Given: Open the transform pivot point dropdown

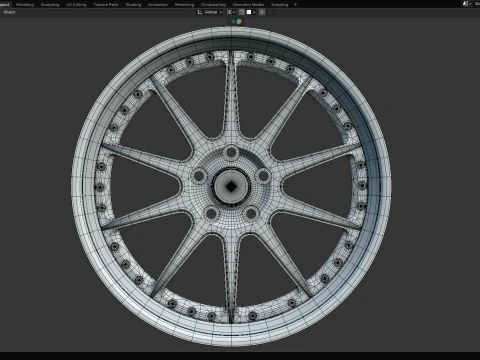Looking at the screenshot, I should click(231, 12).
